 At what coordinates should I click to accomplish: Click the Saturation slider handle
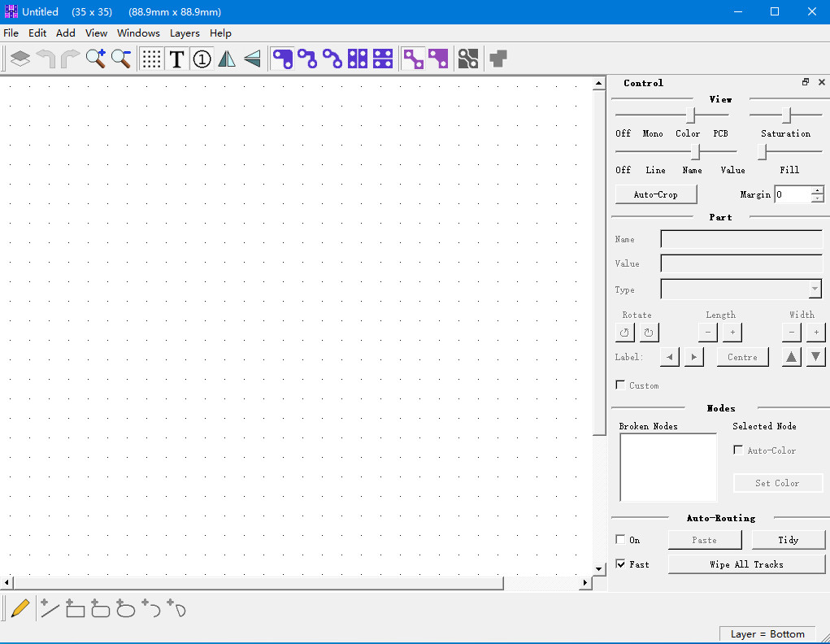point(786,115)
